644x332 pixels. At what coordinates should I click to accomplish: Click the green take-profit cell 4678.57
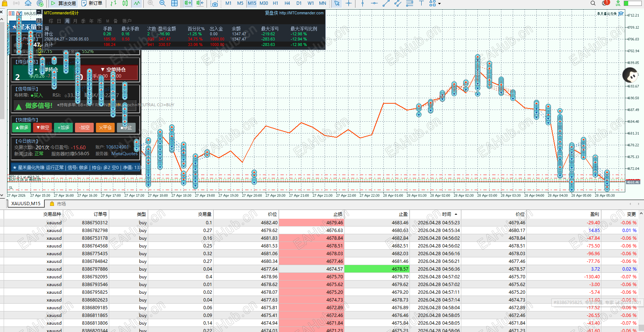[x=377, y=269]
